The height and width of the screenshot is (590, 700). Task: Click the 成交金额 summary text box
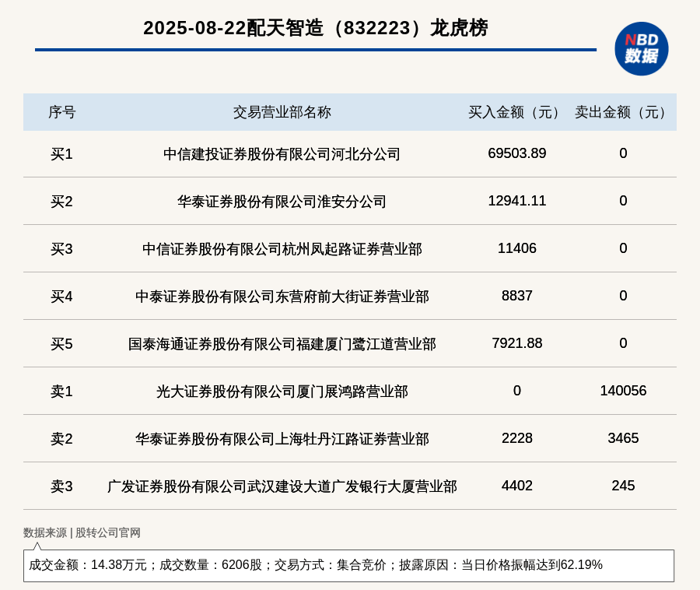348,565
